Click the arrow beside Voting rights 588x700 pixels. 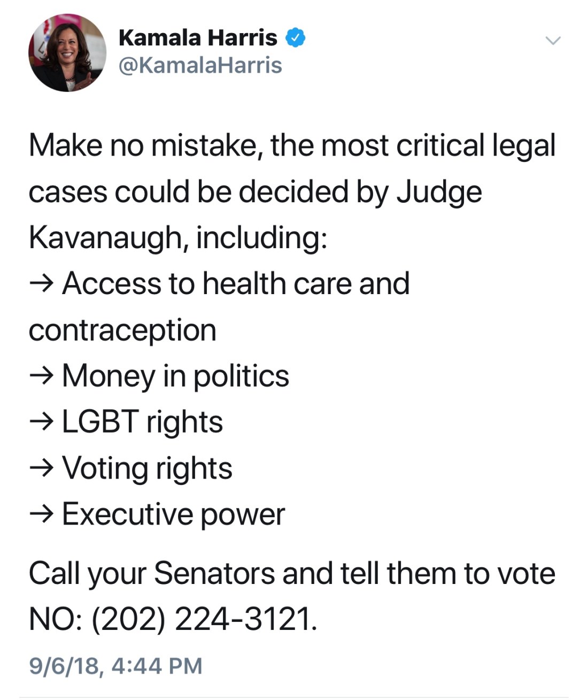pos(41,469)
